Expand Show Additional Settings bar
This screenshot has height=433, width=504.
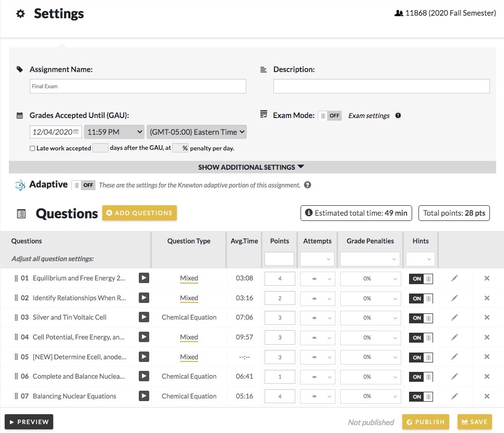(253, 167)
